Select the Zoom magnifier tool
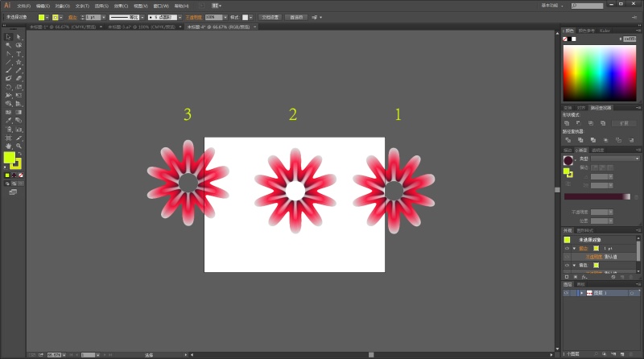Screen dimensions: 644x359 (x=18, y=146)
